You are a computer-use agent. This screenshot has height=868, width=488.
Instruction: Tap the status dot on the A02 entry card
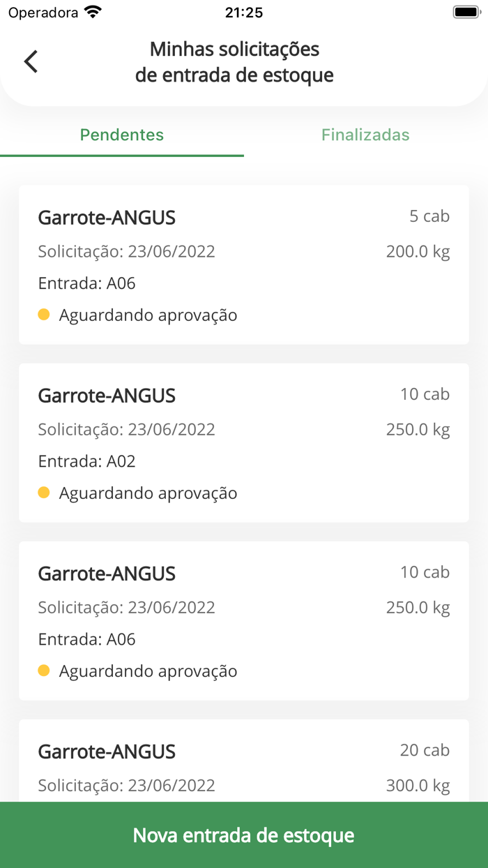pyautogui.click(x=45, y=493)
